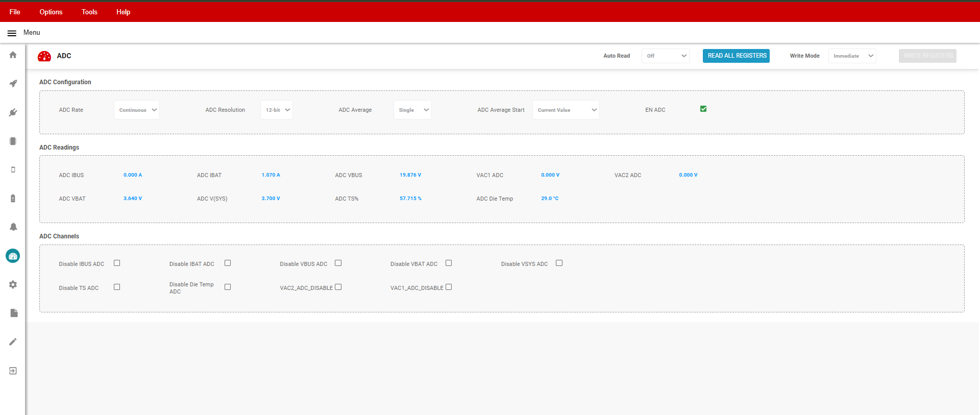
Task: Open the ADC Average dropdown
Action: [x=412, y=110]
